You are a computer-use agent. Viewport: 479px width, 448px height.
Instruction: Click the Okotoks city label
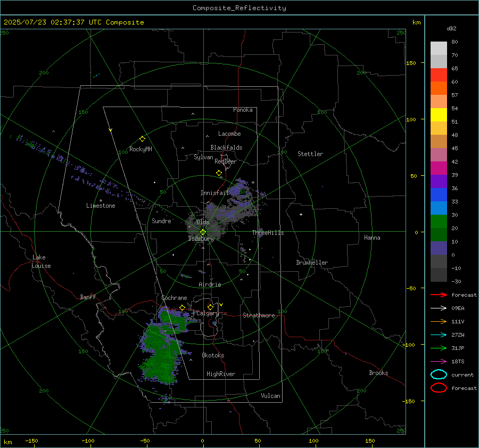tap(213, 355)
